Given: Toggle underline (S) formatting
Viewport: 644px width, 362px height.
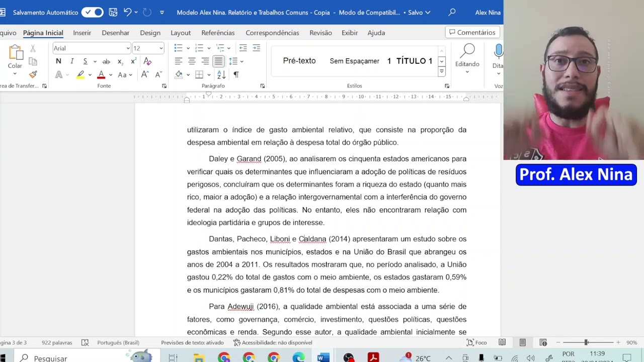Looking at the screenshot, I should click(85, 61).
